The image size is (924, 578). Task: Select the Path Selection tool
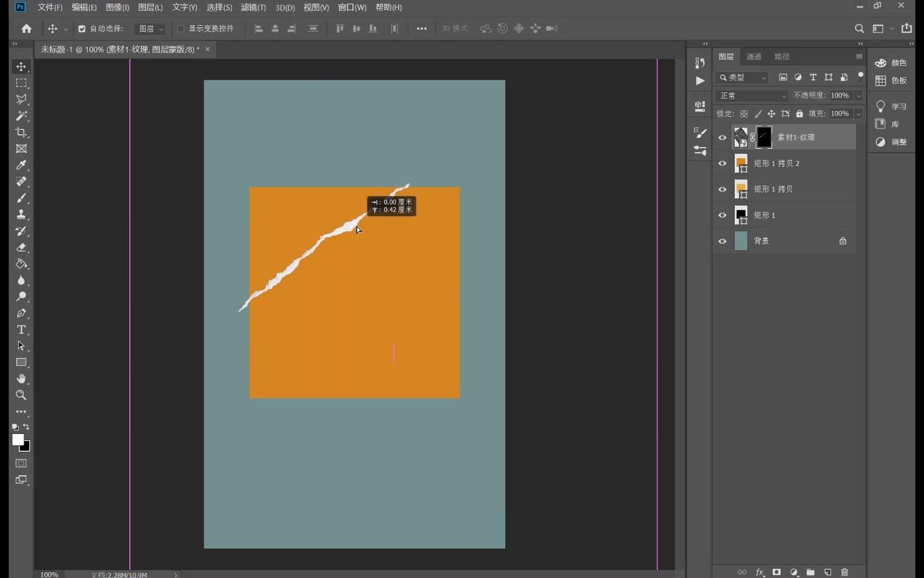(21, 346)
